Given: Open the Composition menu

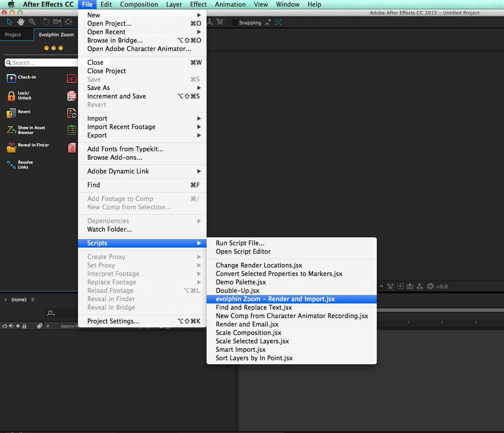Looking at the screenshot, I should 139,4.
